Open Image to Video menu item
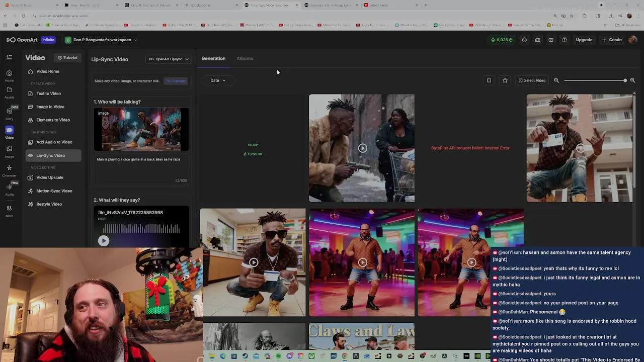 coord(53,107)
